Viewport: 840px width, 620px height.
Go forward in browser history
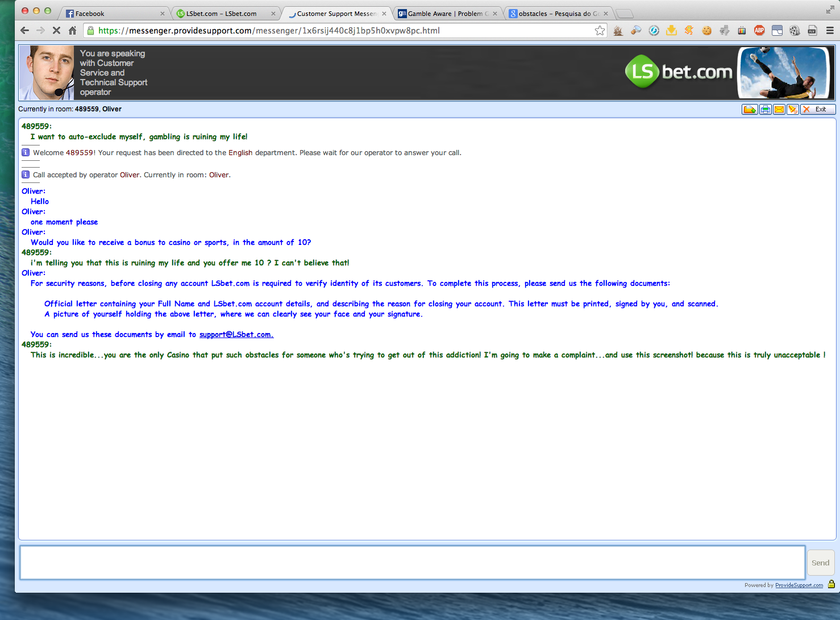tap(40, 31)
